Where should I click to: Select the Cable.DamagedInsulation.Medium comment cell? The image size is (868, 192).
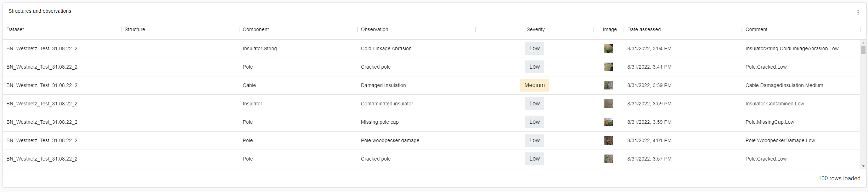[x=784, y=85]
